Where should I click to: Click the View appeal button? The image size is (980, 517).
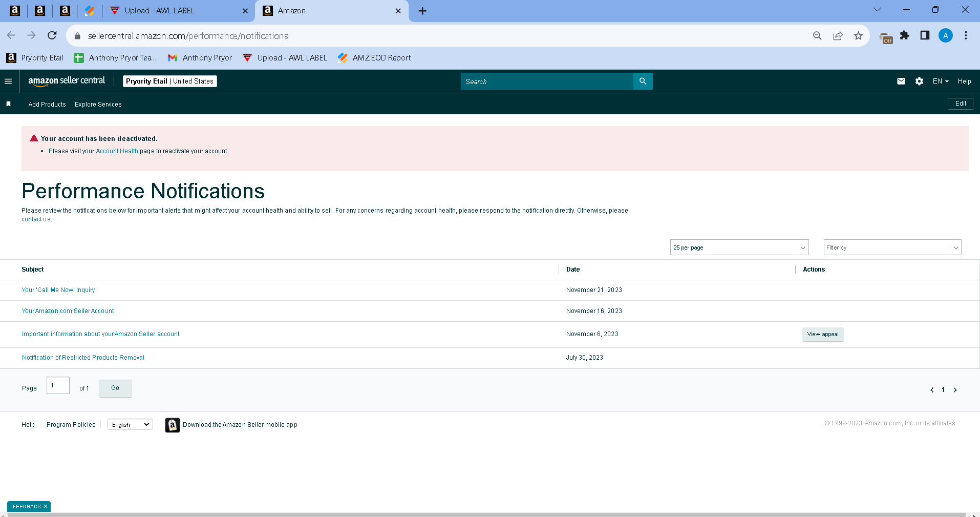click(823, 334)
